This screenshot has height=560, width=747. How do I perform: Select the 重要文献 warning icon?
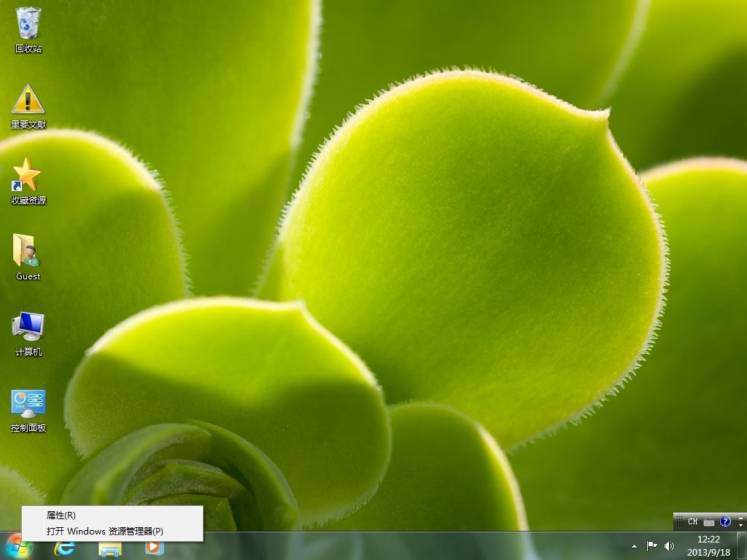[28, 106]
